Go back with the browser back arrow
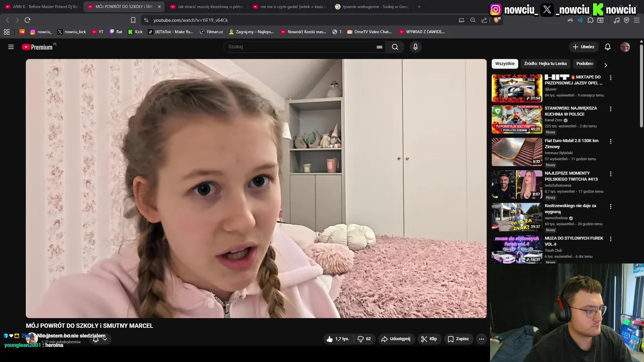This screenshot has height=362, width=644. point(7,20)
